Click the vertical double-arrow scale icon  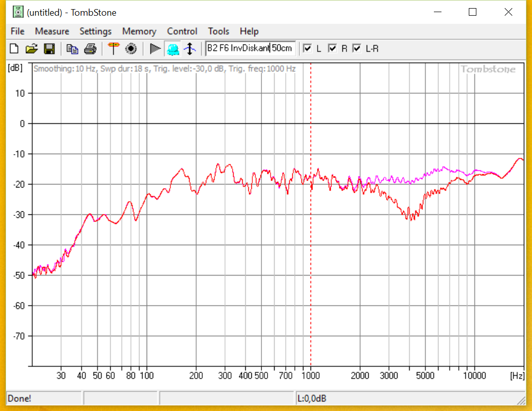pos(190,49)
